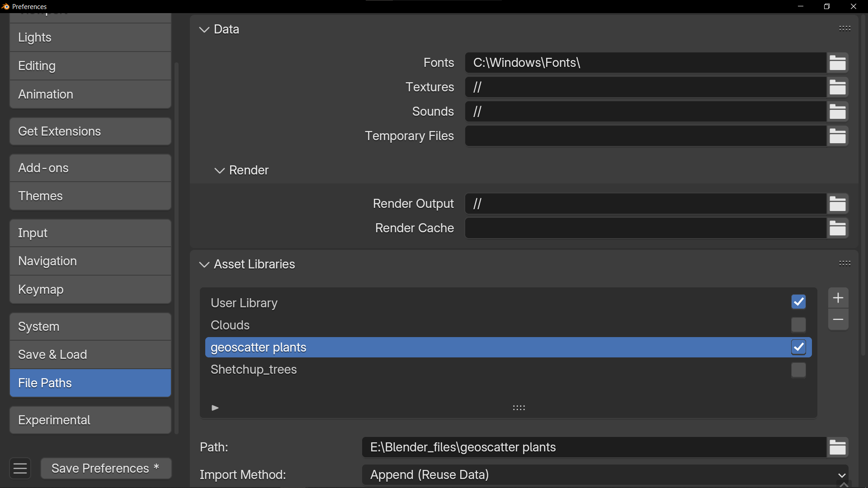The height and width of the screenshot is (488, 868).
Task: Open the Get Extensions section
Action: coord(90,131)
